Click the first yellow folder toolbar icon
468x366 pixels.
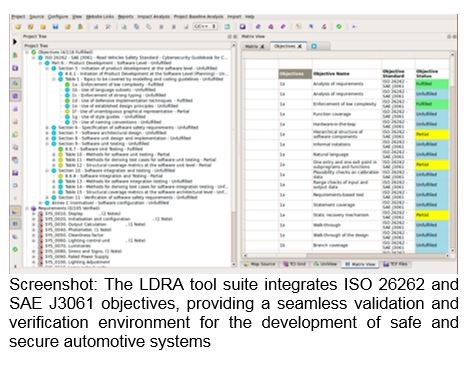coord(18,27)
